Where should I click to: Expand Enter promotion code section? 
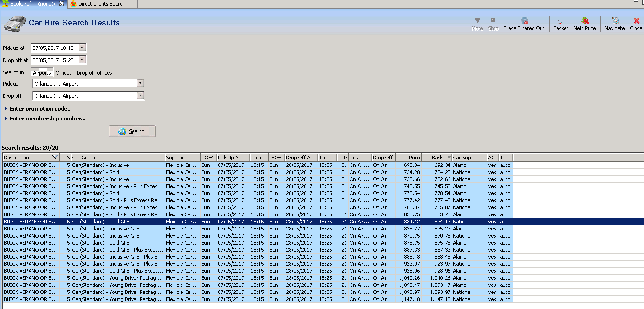pos(38,109)
